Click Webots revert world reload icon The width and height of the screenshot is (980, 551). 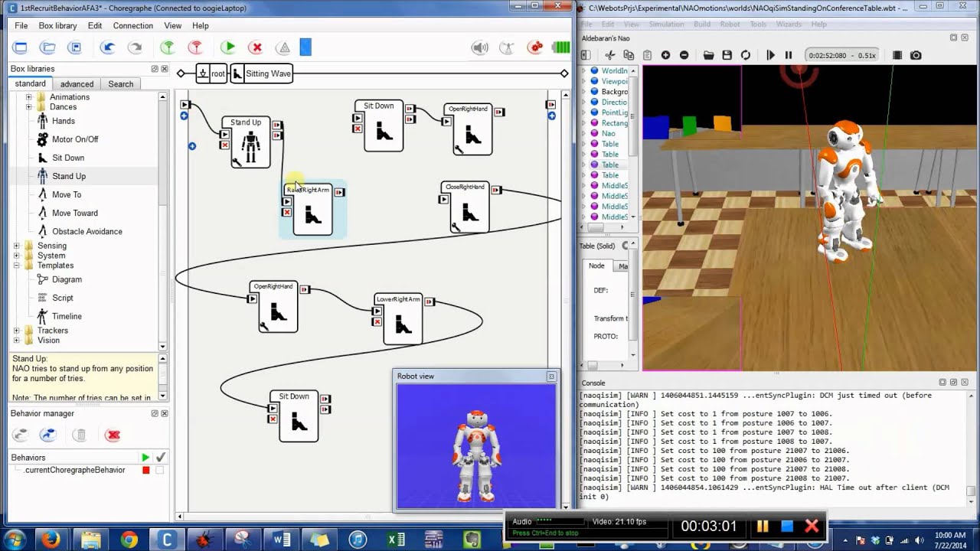point(746,55)
